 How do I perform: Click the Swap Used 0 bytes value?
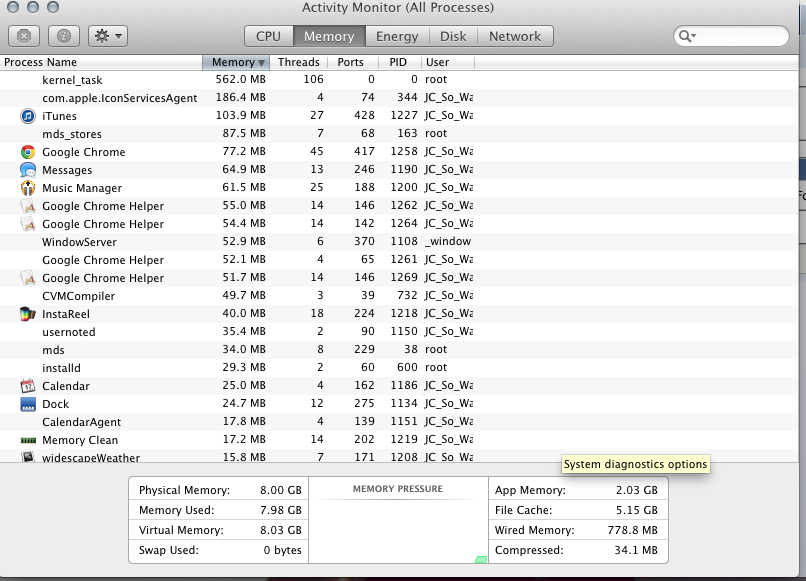[x=282, y=550]
